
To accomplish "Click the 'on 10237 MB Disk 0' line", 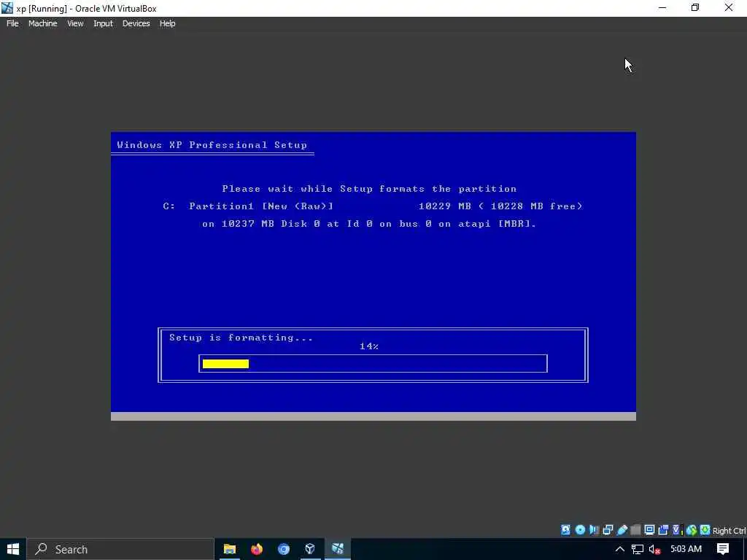I will pos(369,224).
